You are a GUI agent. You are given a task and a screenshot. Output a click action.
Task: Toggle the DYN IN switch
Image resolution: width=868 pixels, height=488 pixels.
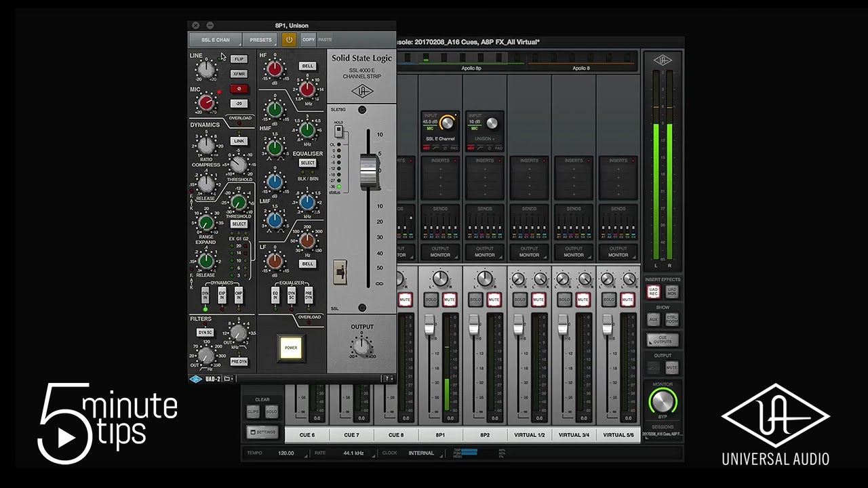tap(205, 295)
